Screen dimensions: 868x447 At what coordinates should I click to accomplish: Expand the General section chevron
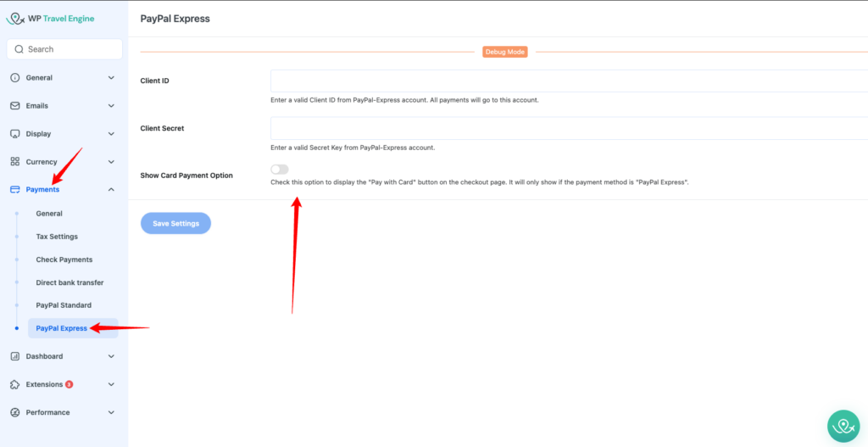[111, 77]
